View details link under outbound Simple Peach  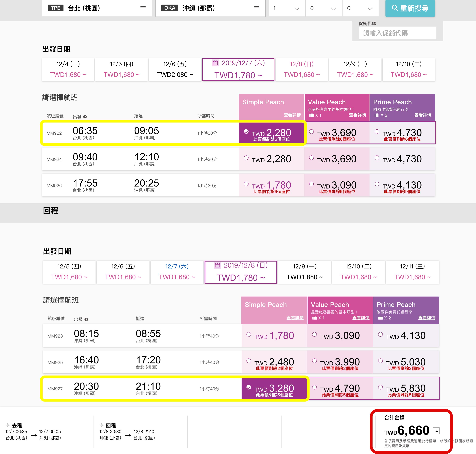tap(292, 115)
